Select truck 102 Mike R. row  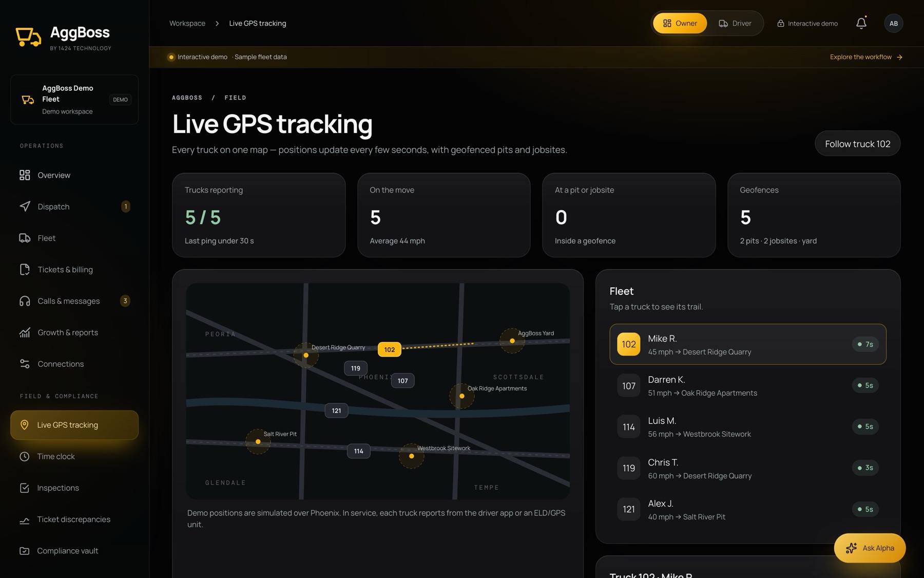pyautogui.click(x=747, y=344)
